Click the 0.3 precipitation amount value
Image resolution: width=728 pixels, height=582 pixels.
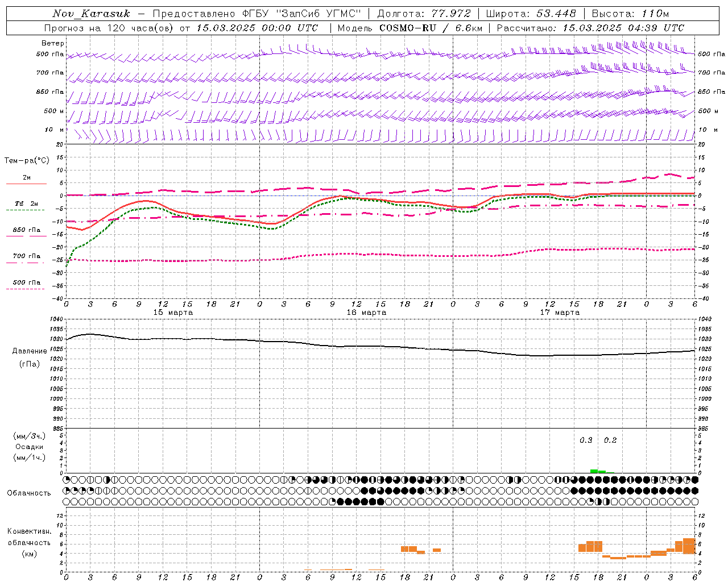(x=586, y=440)
